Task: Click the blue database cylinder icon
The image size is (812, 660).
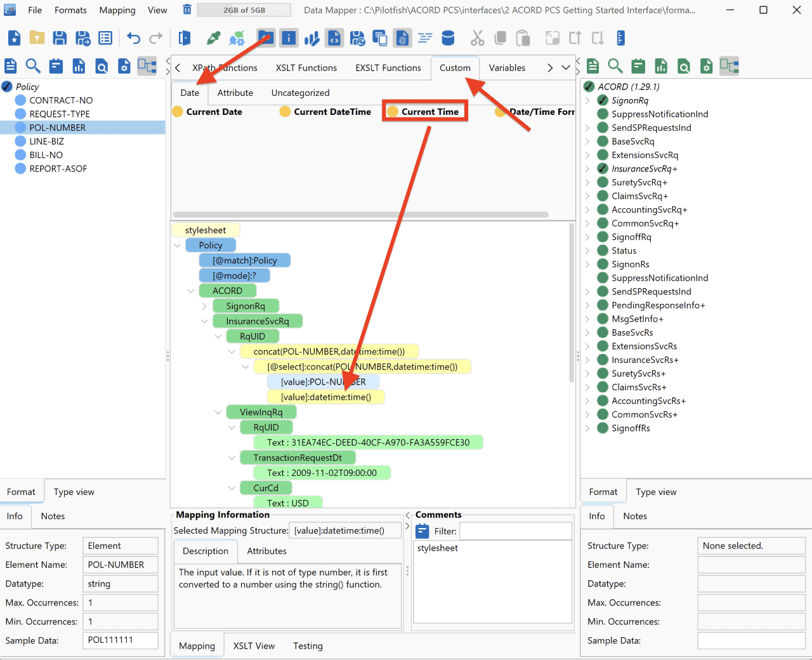Action: [448, 38]
